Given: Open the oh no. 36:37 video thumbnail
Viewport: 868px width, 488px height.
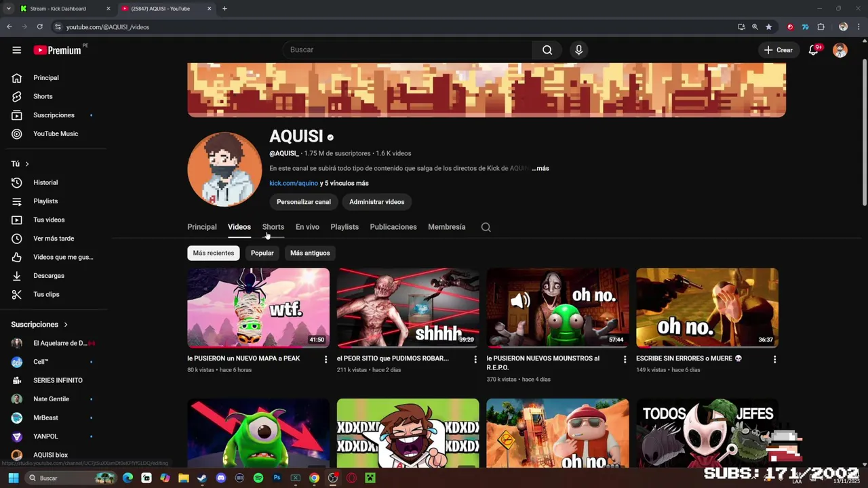Looking at the screenshot, I should (x=707, y=308).
